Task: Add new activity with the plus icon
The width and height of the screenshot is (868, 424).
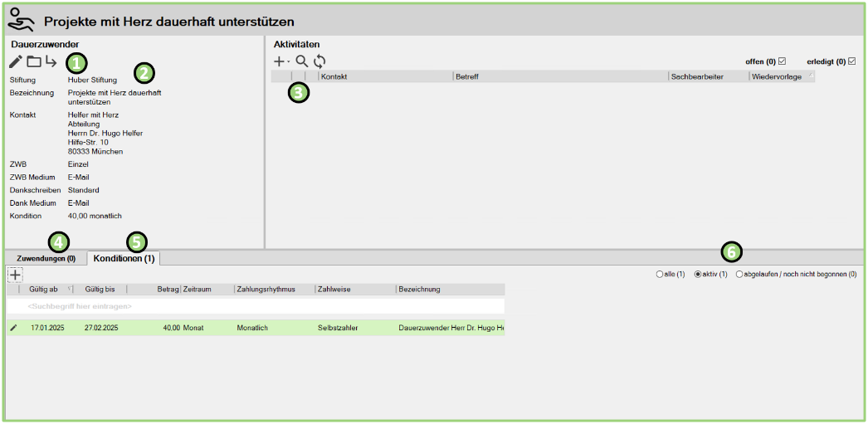Action: coord(279,61)
